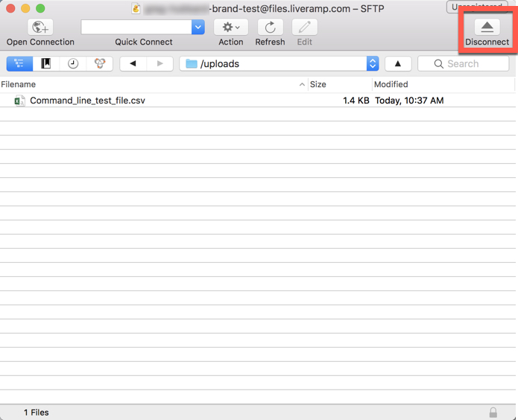This screenshot has height=420, width=518.
Task: Open the Bonjour view tab
Action: point(100,63)
